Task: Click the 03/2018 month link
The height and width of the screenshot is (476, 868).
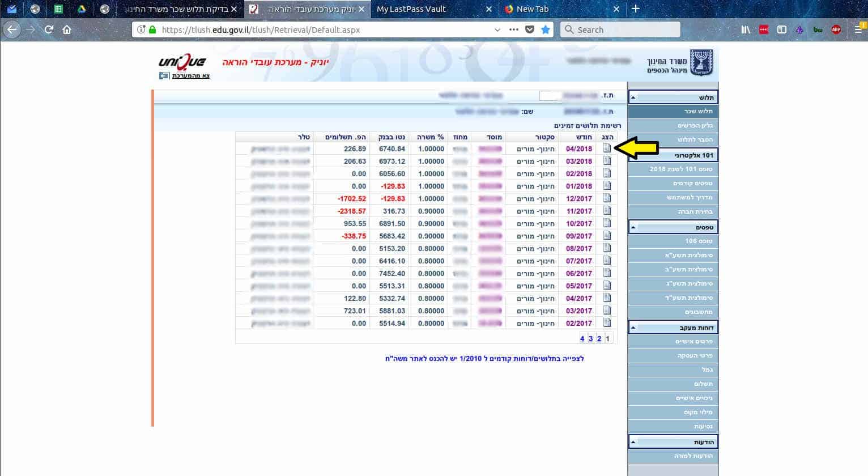Action: pyautogui.click(x=578, y=161)
